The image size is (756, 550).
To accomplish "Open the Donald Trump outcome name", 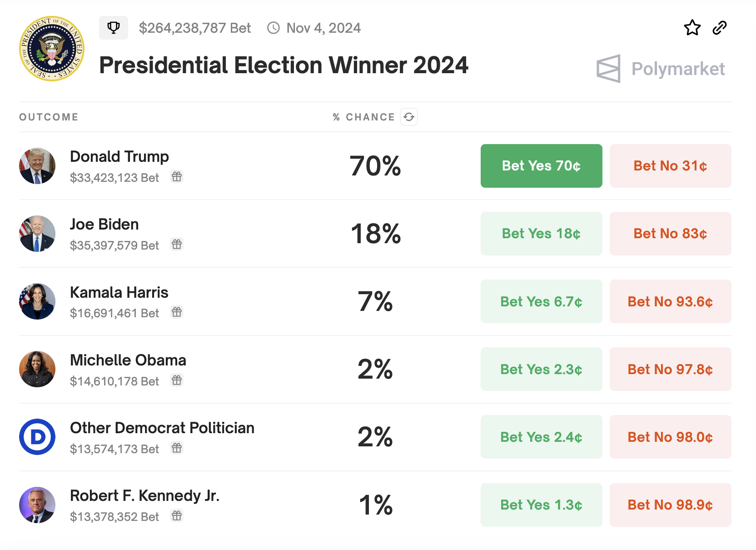I will click(x=119, y=156).
